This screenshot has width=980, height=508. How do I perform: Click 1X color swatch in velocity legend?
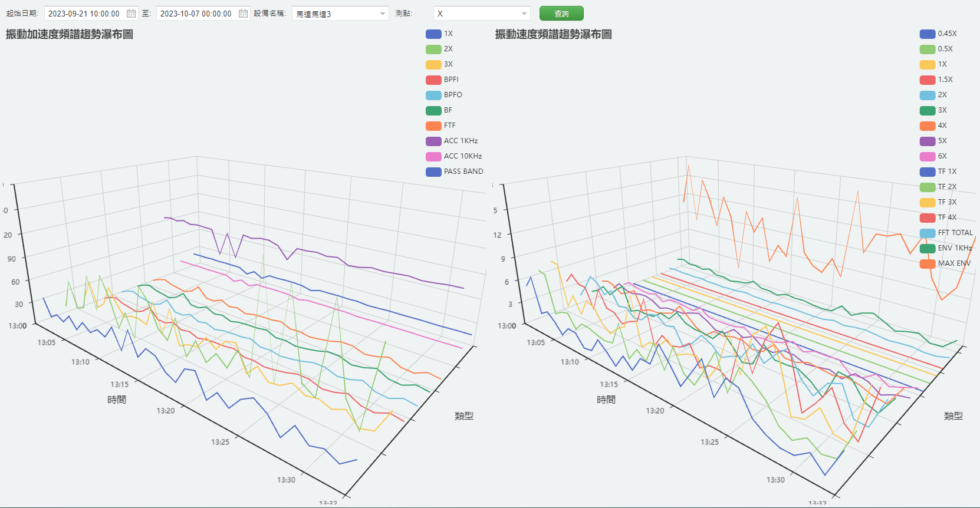[x=928, y=64]
